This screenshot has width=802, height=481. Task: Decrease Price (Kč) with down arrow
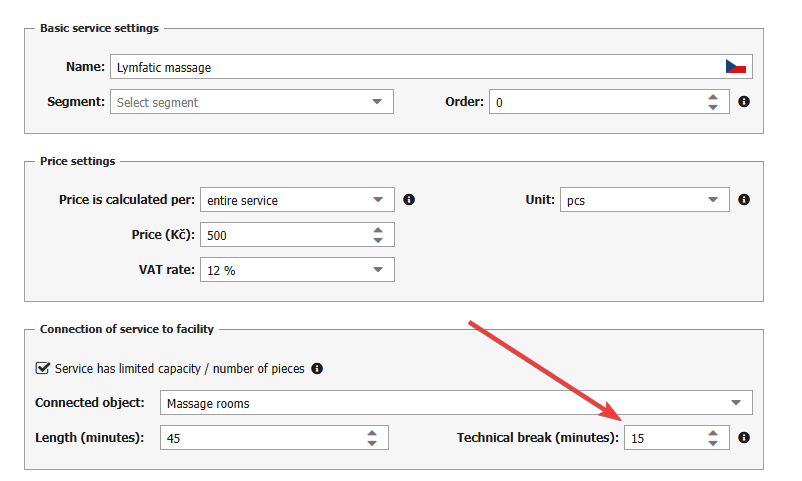(377, 240)
